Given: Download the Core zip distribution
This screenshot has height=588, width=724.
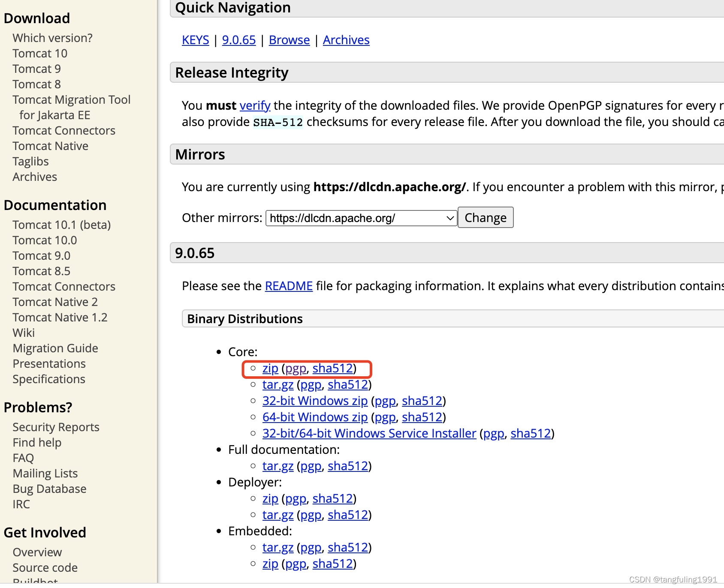Looking at the screenshot, I should [270, 369].
